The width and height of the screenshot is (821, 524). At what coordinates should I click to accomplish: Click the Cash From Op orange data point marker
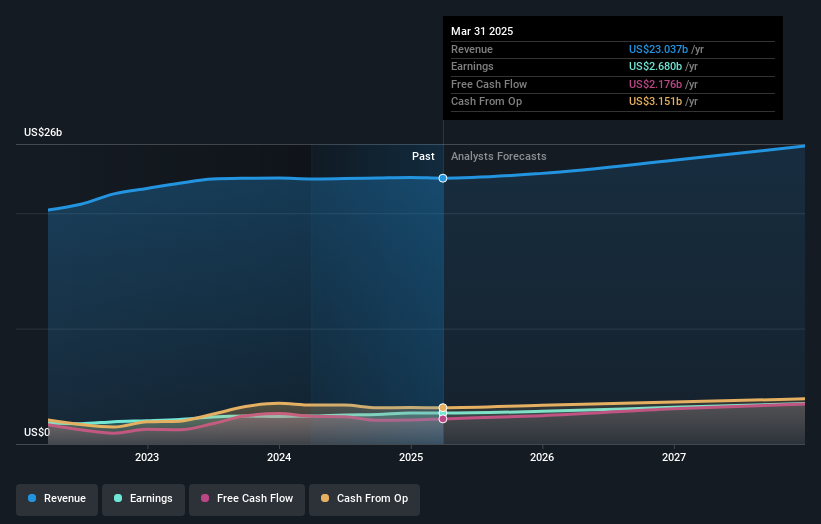click(443, 407)
